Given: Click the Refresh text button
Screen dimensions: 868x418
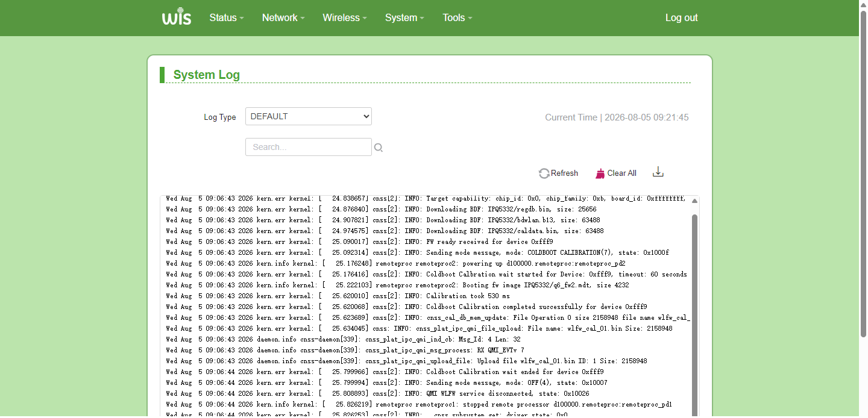Looking at the screenshot, I should pos(564,173).
